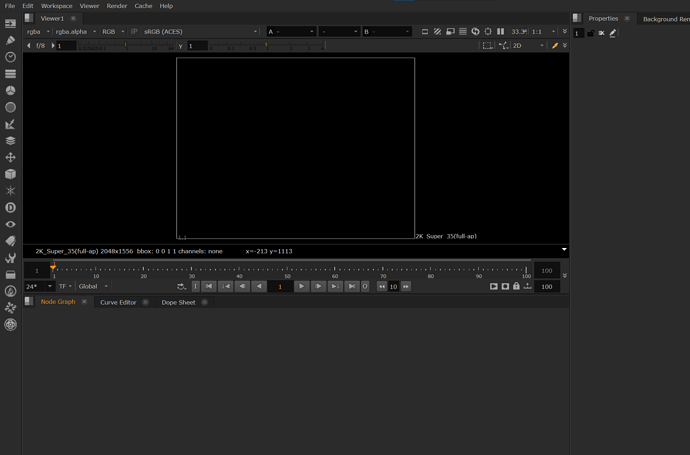690x455 pixels.
Task: Click the Properties panel edit pencil icon
Action: pyautogui.click(x=613, y=33)
